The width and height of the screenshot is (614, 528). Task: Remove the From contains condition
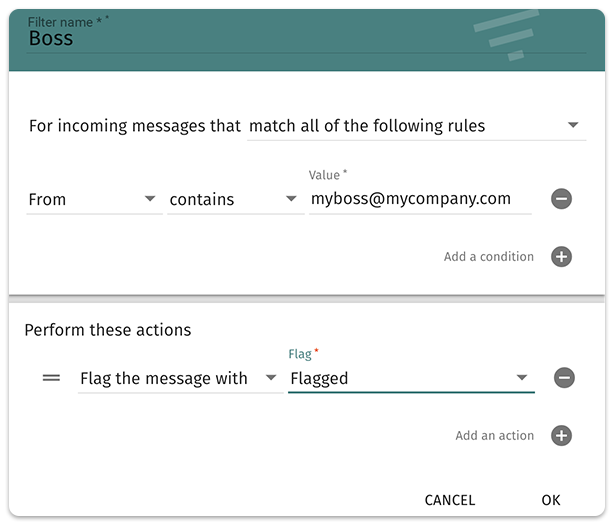(x=561, y=199)
